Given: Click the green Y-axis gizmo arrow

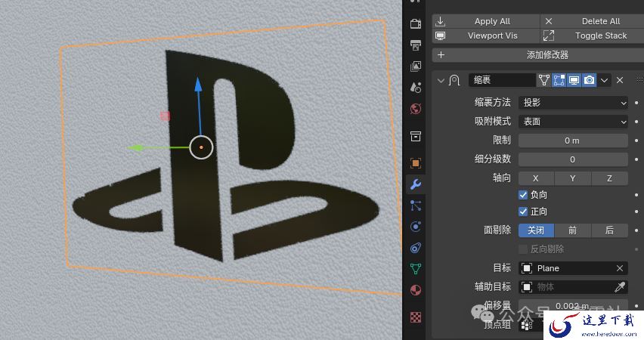Looking at the screenshot, I should pyautogui.click(x=135, y=148).
